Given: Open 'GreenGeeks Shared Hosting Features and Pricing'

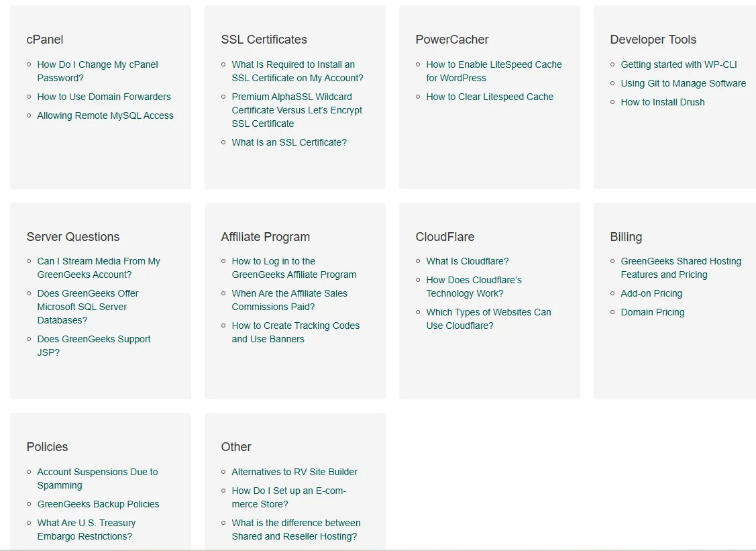Looking at the screenshot, I should point(681,268).
